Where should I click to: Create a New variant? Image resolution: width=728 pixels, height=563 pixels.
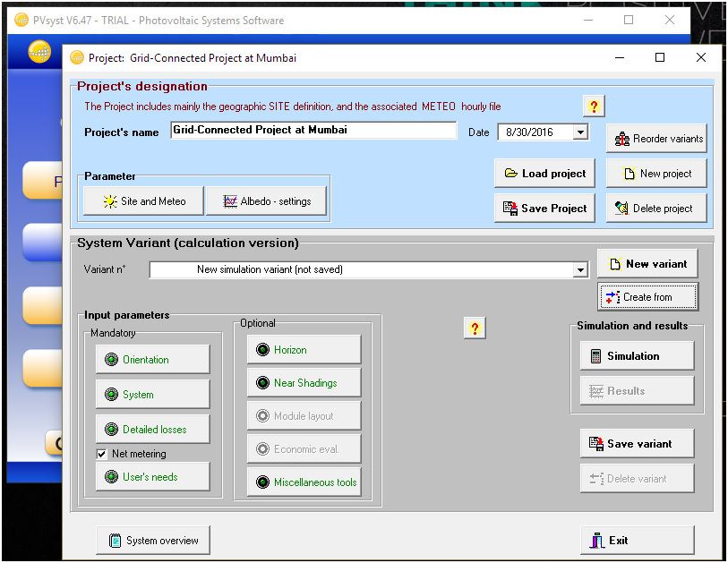(647, 264)
